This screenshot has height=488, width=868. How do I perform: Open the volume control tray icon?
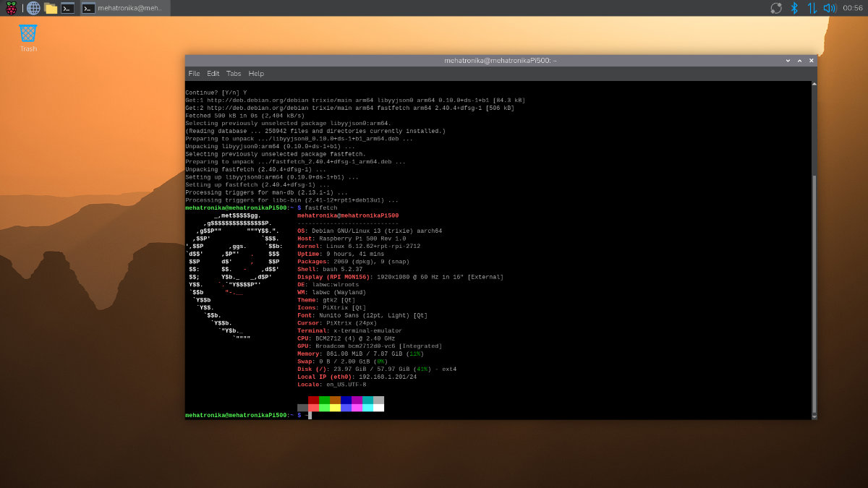[x=830, y=8]
